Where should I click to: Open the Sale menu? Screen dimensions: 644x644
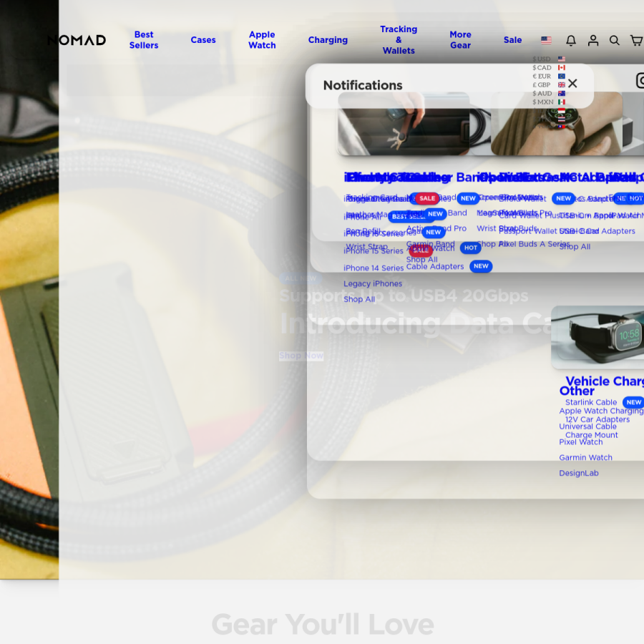pyautogui.click(x=512, y=40)
